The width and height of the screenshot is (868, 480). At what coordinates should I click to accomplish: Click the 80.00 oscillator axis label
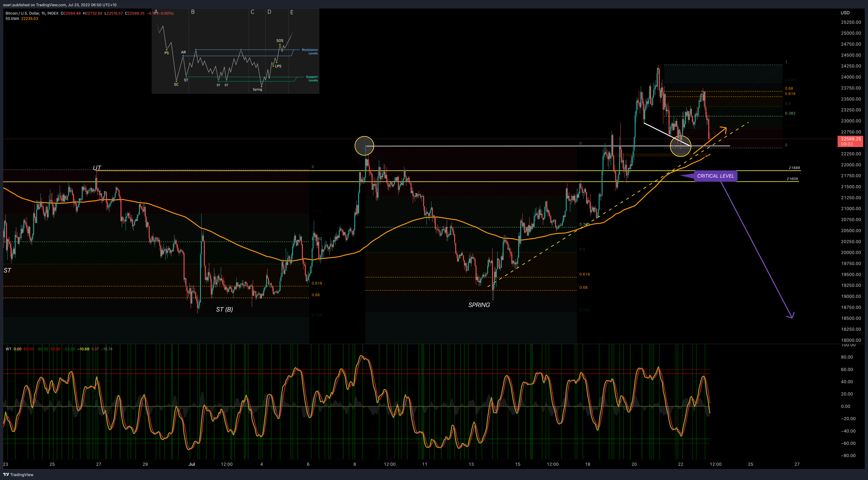pos(847,357)
